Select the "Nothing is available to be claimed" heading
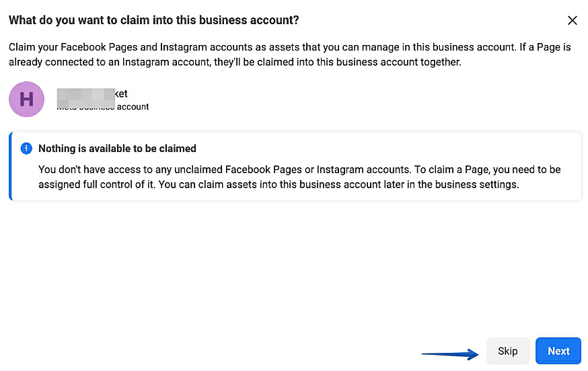Screen dimensions: 588x371 coord(117,149)
